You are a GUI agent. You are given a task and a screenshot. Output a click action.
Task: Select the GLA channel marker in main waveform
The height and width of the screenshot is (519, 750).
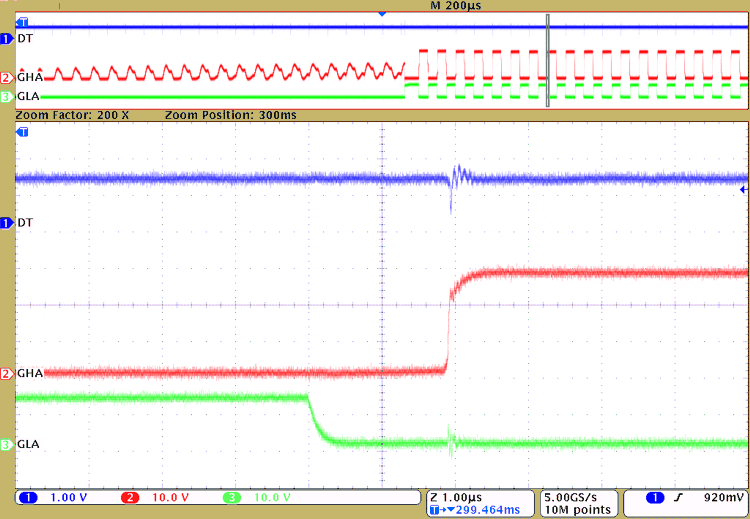point(8,444)
